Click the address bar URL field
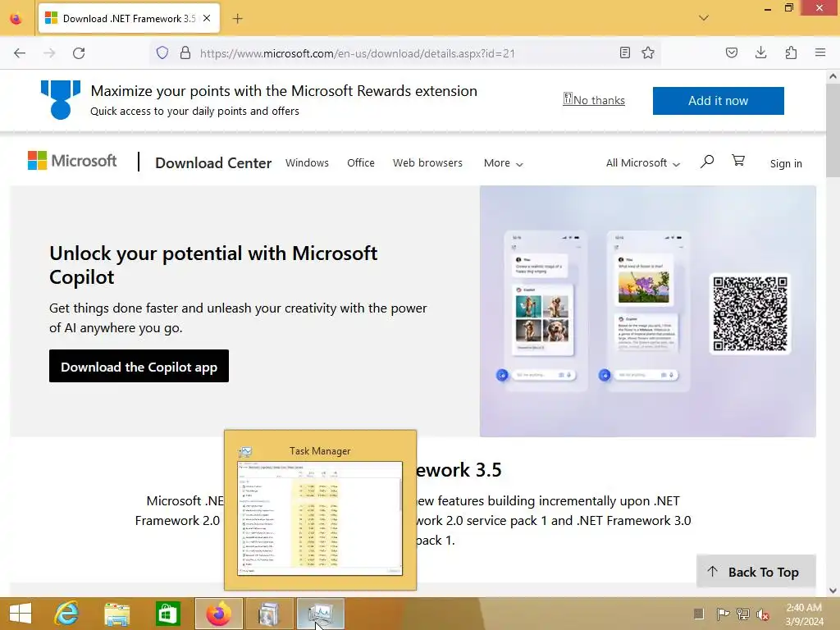This screenshot has height=630, width=840. [x=406, y=53]
